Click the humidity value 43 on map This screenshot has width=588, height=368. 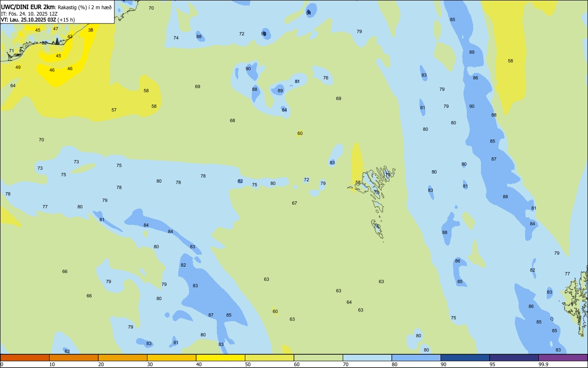tap(70, 36)
